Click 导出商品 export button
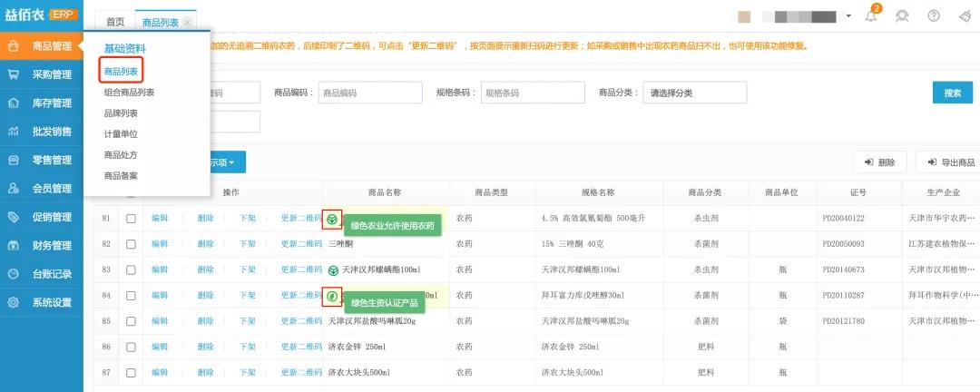This screenshot has height=392, width=980. click(949, 162)
